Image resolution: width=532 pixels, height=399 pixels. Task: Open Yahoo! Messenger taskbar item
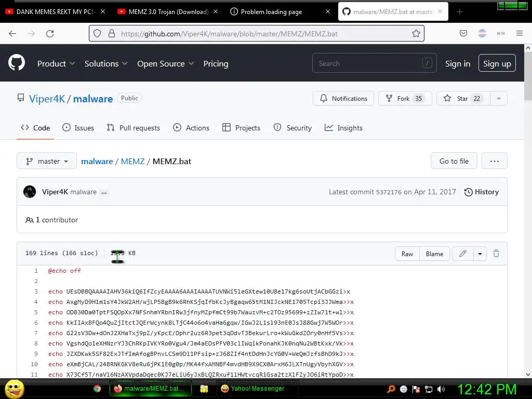click(x=258, y=389)
